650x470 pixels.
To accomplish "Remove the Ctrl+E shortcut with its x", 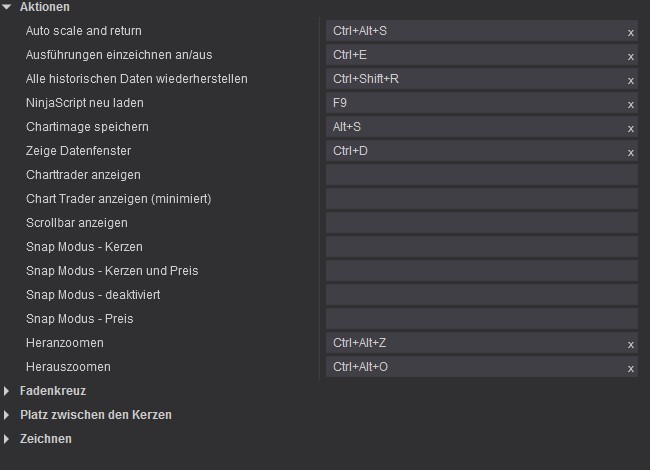I will pos(630,56).
